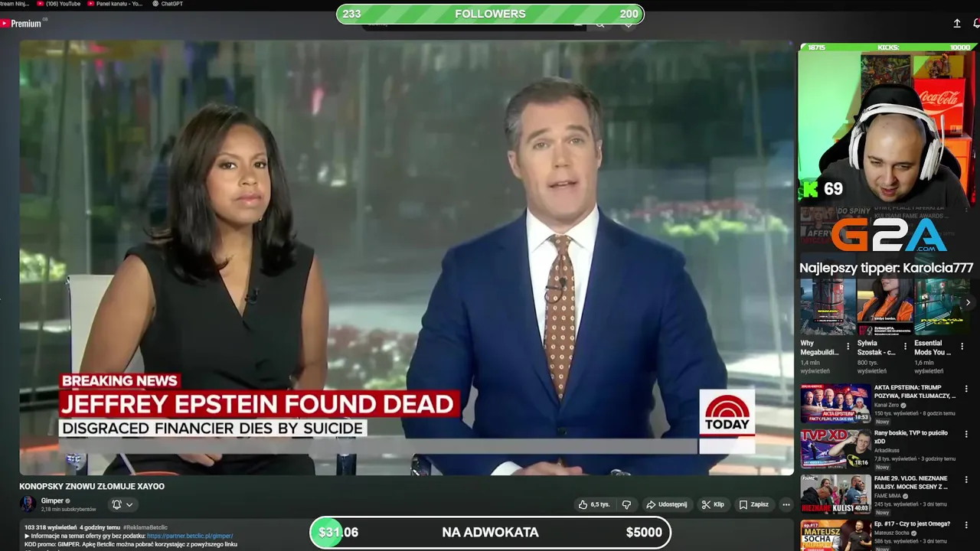Open options menu for 'Why Megabuildi...' short
This screenshot has width=980, height=551.
pos(848,347)
